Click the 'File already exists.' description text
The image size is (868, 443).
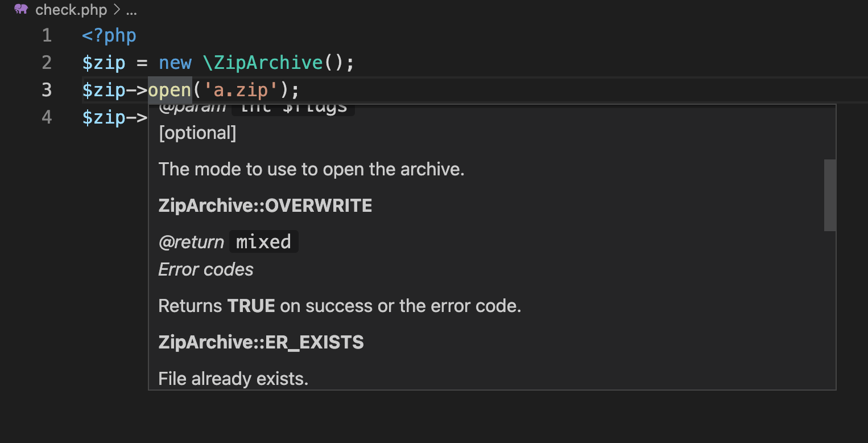(x=233, y=378)
